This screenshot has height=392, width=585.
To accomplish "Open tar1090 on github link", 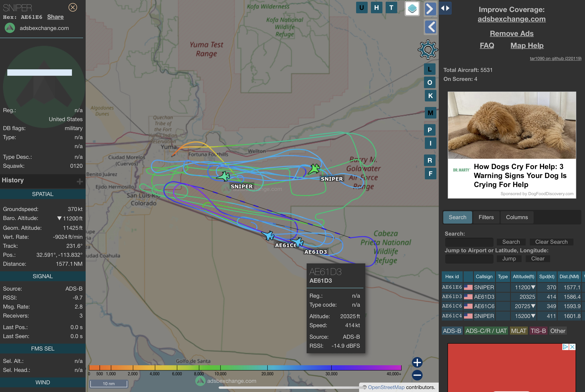I will tap(555, 58).
